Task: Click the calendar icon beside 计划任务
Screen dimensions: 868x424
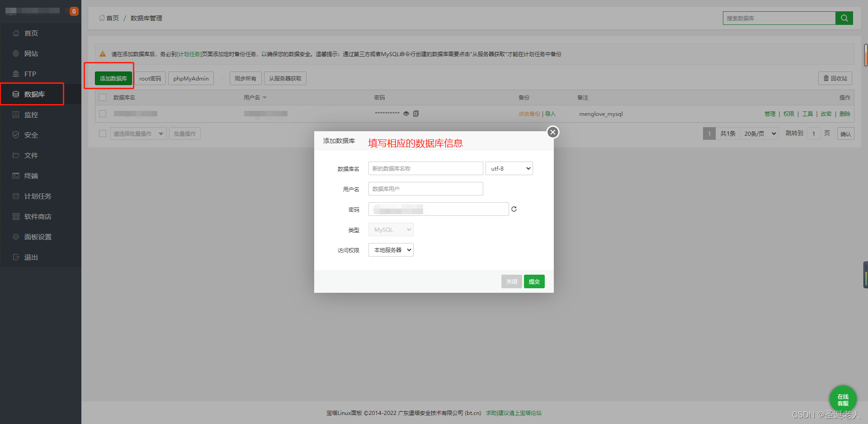Action: 16,196
